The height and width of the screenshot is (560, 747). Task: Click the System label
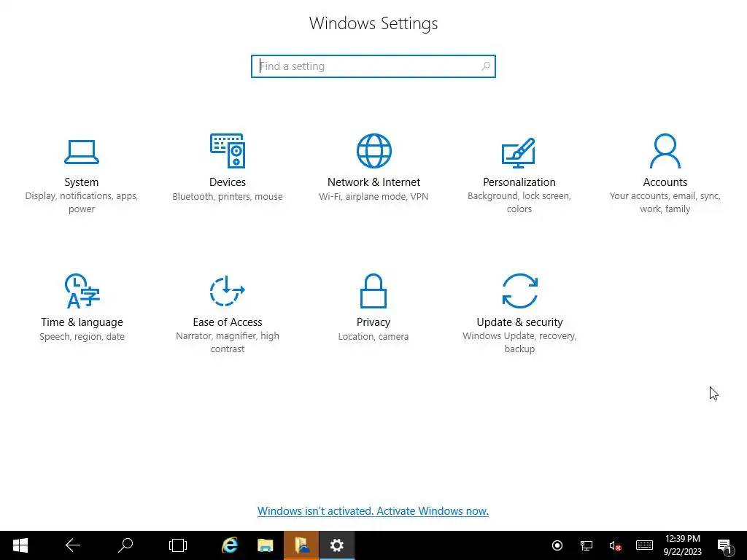coord(82,182)
